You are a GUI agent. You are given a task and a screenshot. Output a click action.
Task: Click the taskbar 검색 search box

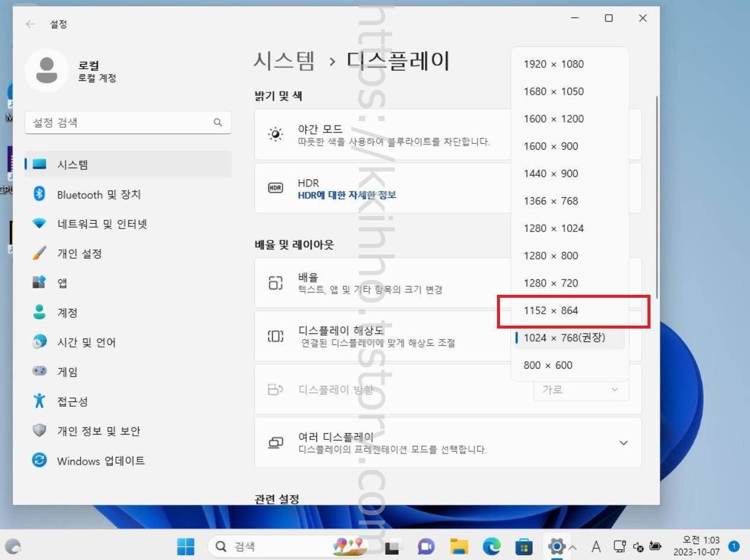(x=289, y=546)
